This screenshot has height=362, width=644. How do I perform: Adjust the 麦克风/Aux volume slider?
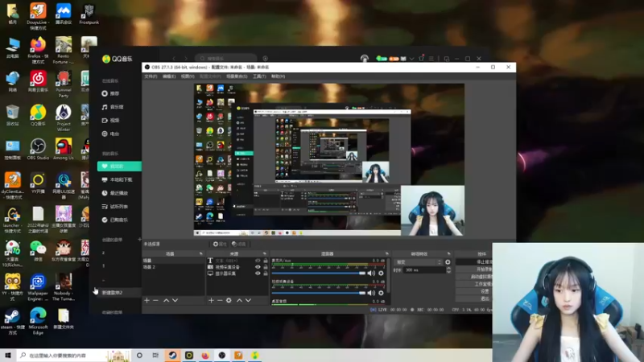[318, 274]
